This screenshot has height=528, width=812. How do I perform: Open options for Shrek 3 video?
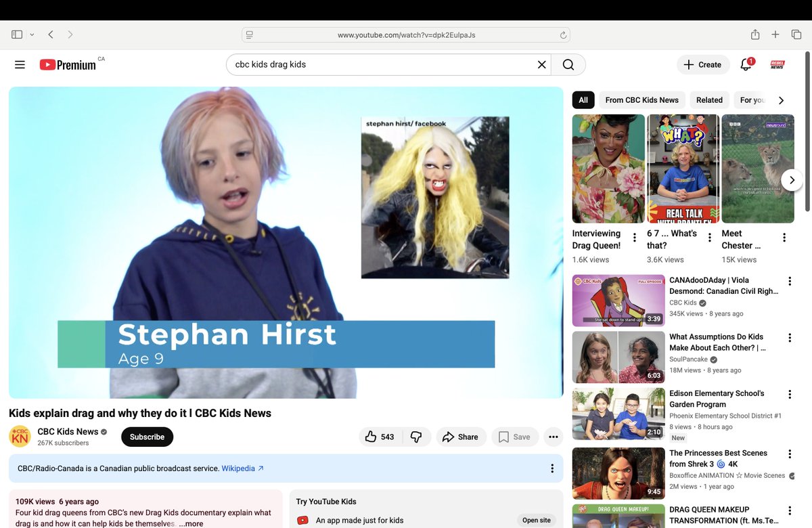[x=790, y=454]
